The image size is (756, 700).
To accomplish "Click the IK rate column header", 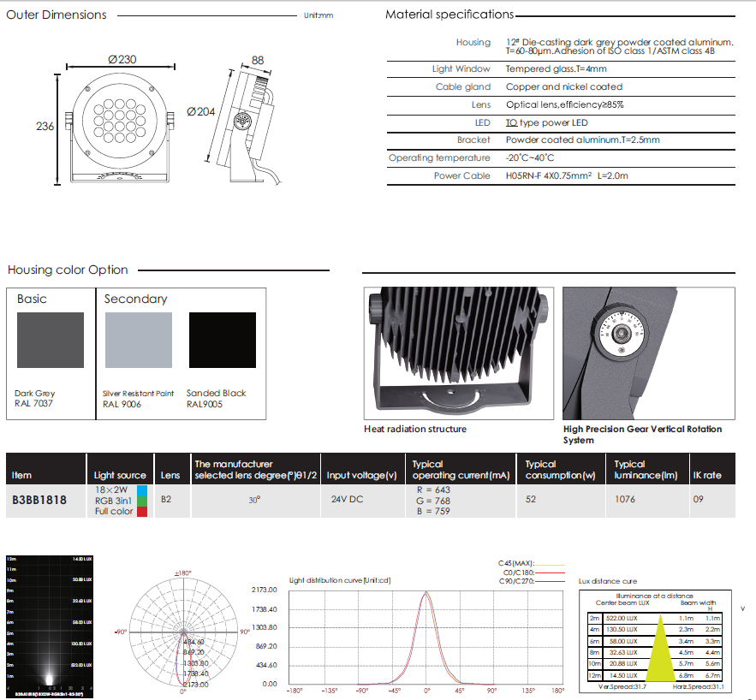I will tap(707, 475).
